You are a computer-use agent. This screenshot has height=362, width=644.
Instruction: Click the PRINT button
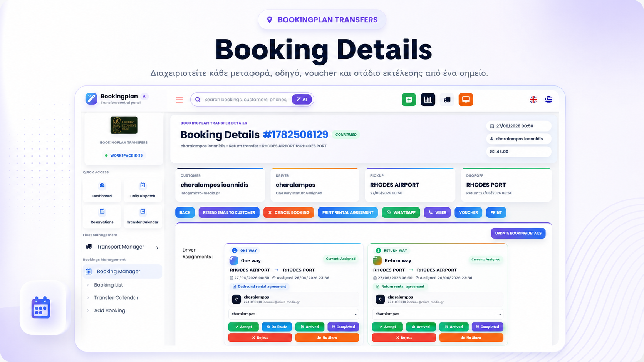click(496, 212)
